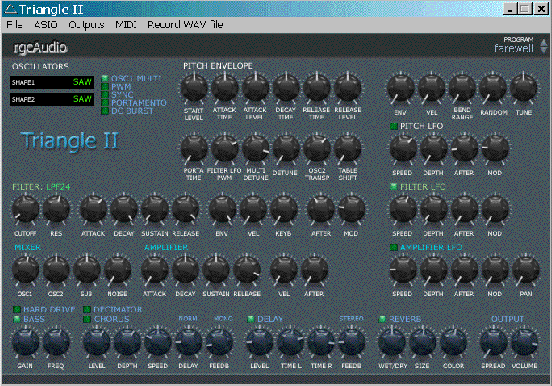Screen dimensions: 552x386
Task: Click the filter RES knob
Action: [56, 210]
